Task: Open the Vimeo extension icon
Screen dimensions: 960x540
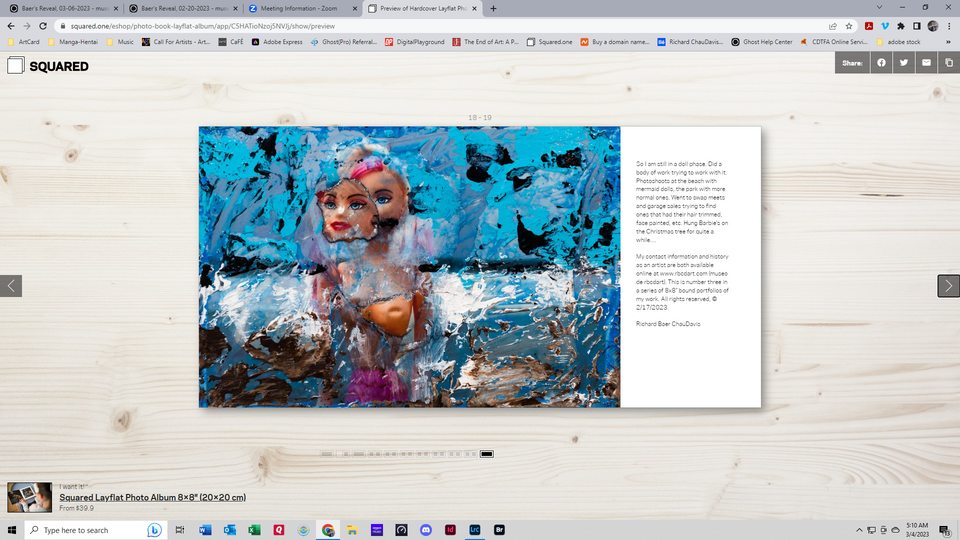Action: click(885, 26)
